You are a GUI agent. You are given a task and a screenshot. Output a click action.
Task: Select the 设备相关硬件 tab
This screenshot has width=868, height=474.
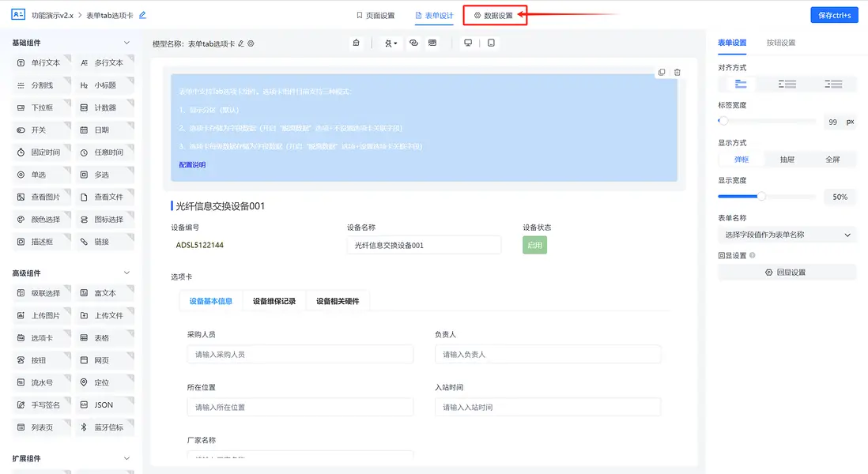click(337, 302)
